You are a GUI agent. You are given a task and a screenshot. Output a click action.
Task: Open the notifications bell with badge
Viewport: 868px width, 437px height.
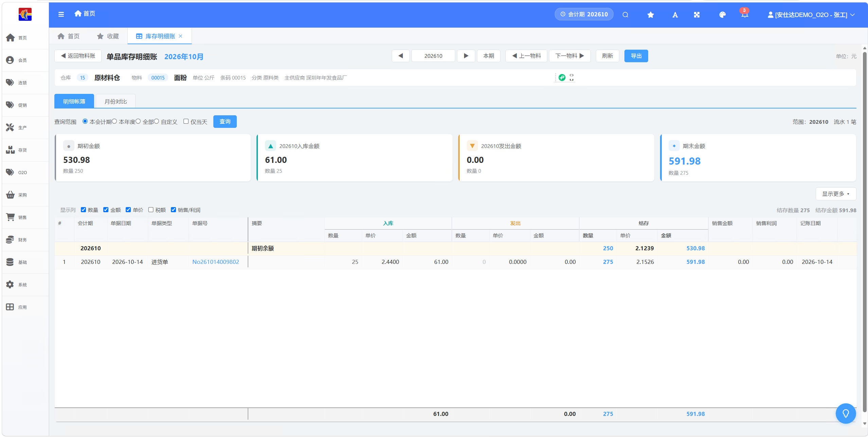point(744,13)
